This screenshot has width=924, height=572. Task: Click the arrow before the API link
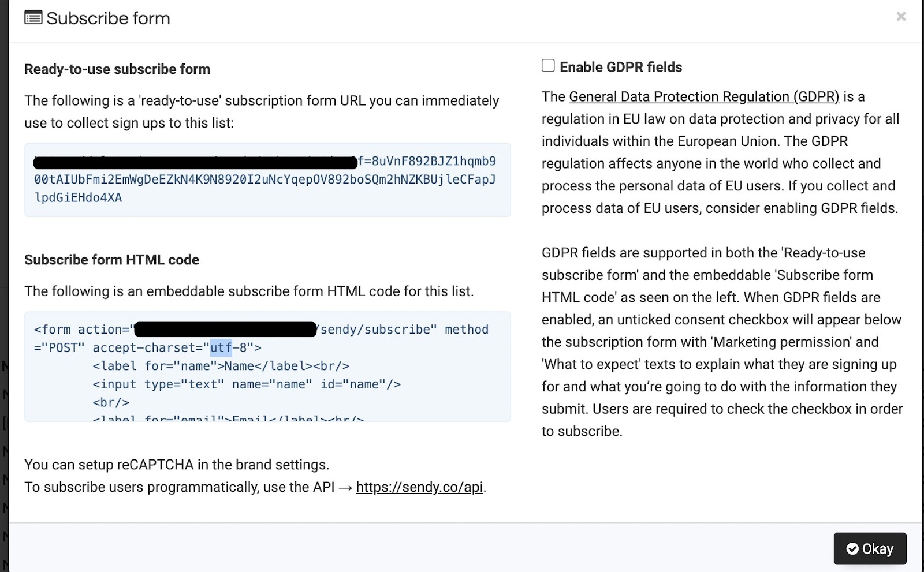click(345, 488)
